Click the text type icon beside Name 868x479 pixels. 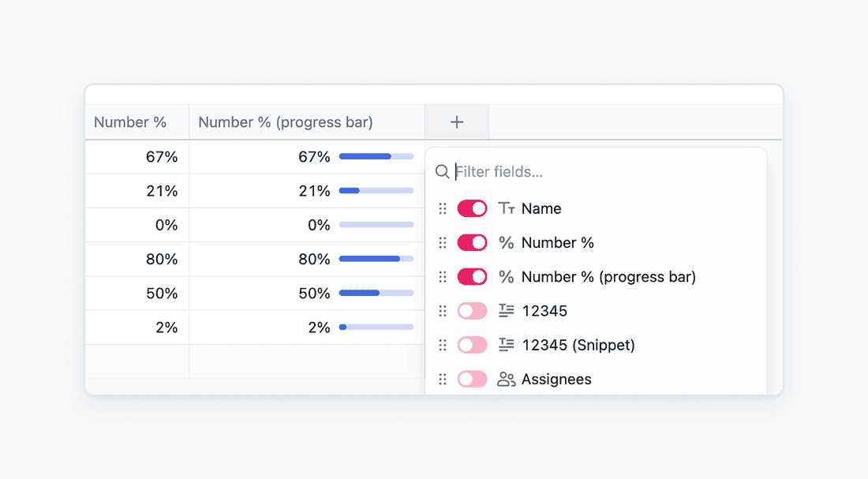(x=506, y=208)
